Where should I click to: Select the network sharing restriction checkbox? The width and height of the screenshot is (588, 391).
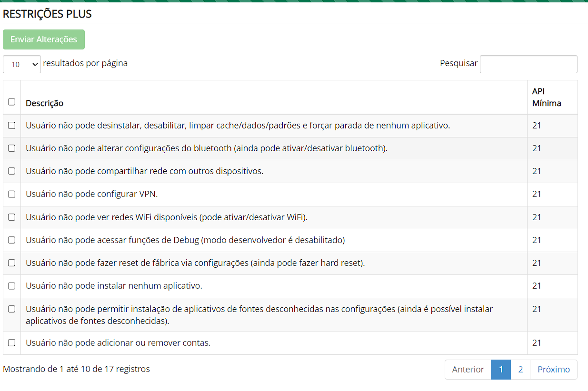pos(12,171)
